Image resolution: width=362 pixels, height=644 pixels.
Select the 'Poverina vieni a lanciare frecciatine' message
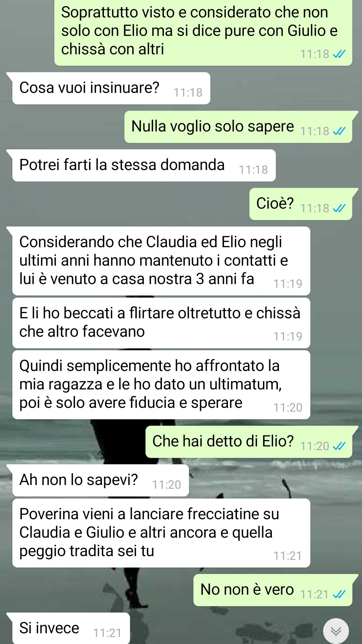pyautogui.click(x=161, y=533)
